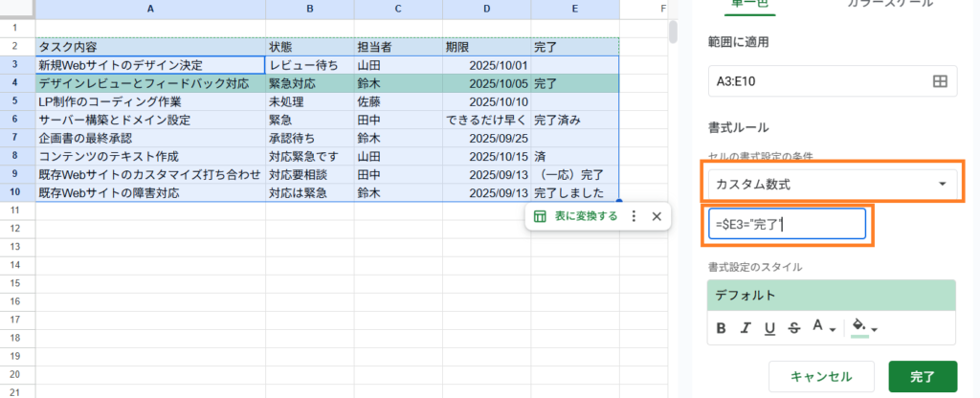Click the table icon in convert chip

point(540,216)
